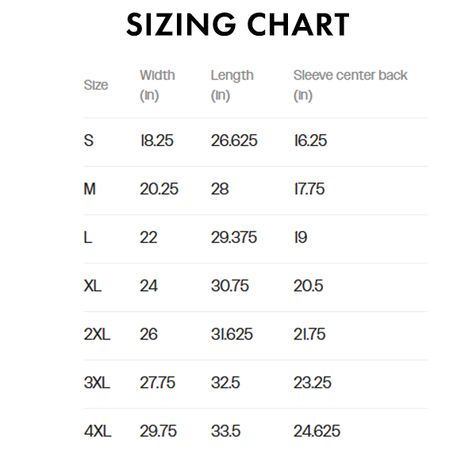The image size is (476, 476).
Task: Click the 2XL size row label
Action: point(97,335)
